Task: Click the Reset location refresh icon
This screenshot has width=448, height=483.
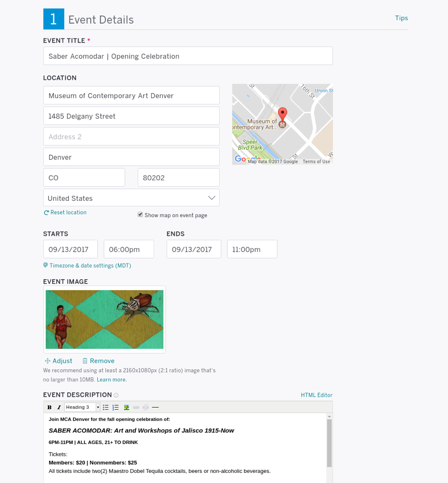Action: (x=46, y=212)
